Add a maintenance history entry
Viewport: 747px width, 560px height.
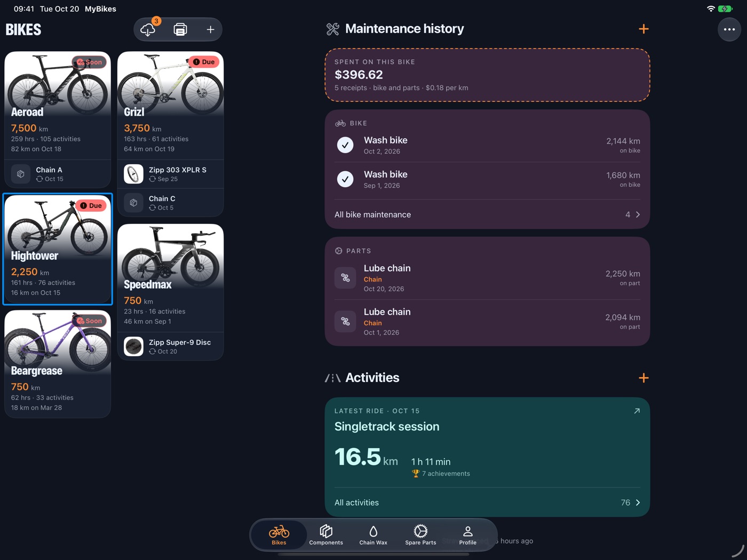643,29
